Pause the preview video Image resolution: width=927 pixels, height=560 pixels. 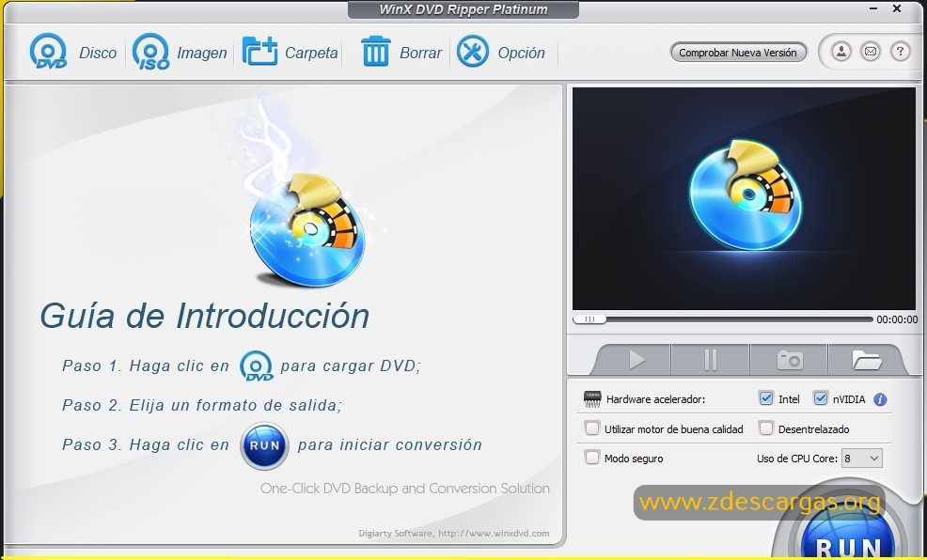click(x=711, y=359)
